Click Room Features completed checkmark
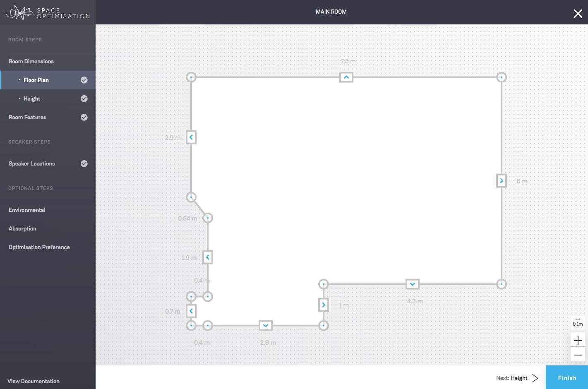 [84, 117]
